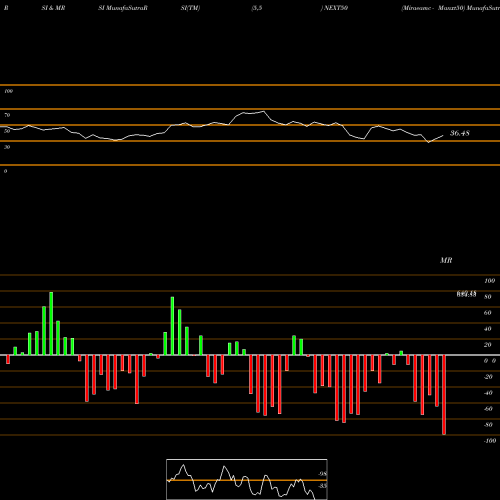Viewport: 500px width, 500px height.
Task: Click the -98 label inside the mini chart
Action: click(x=322, y=474)
